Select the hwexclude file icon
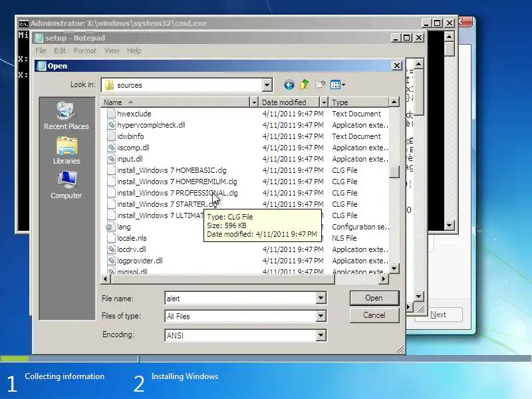Screen dimensions: 532x399 111,113
